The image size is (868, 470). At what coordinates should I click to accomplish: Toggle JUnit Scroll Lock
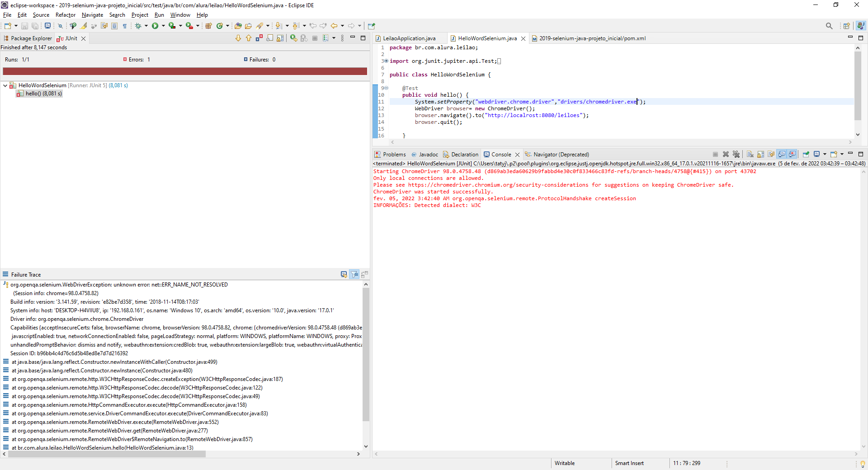280,38
